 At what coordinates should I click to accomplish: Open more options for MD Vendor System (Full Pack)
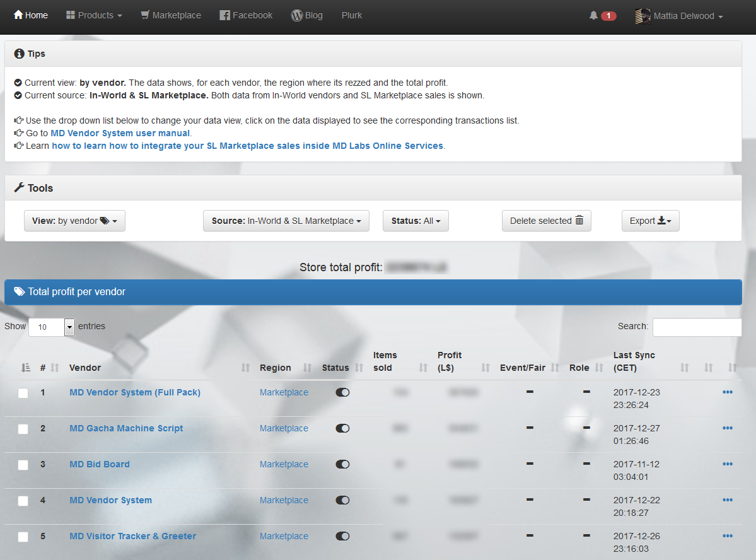pyautogui.click(x=728, y=392)
